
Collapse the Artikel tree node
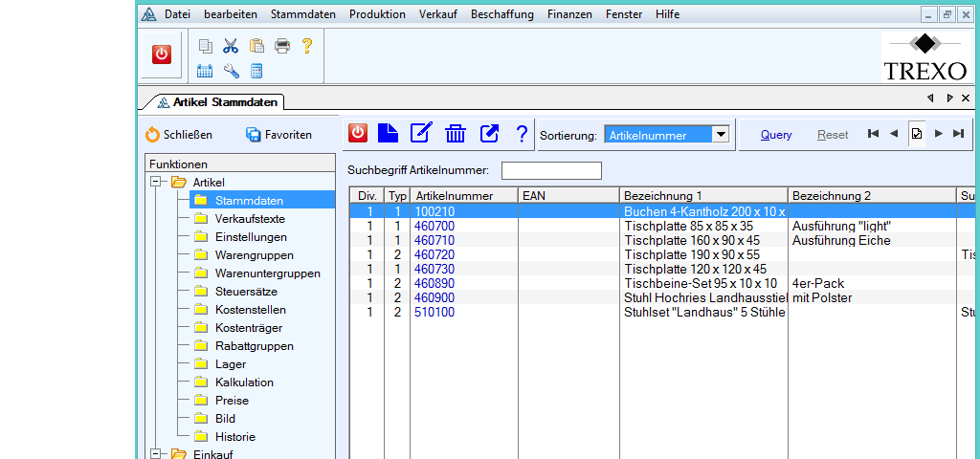(x=155, y=182)
